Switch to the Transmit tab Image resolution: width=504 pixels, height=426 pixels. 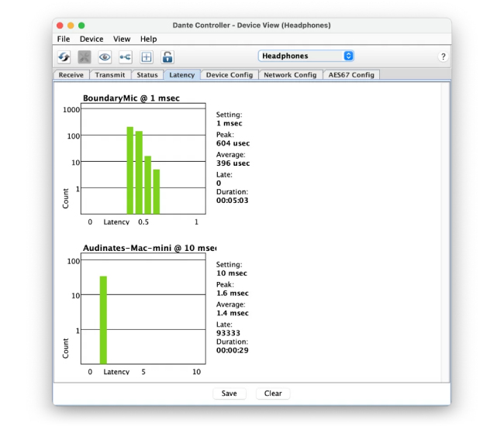tap(109, 75)
